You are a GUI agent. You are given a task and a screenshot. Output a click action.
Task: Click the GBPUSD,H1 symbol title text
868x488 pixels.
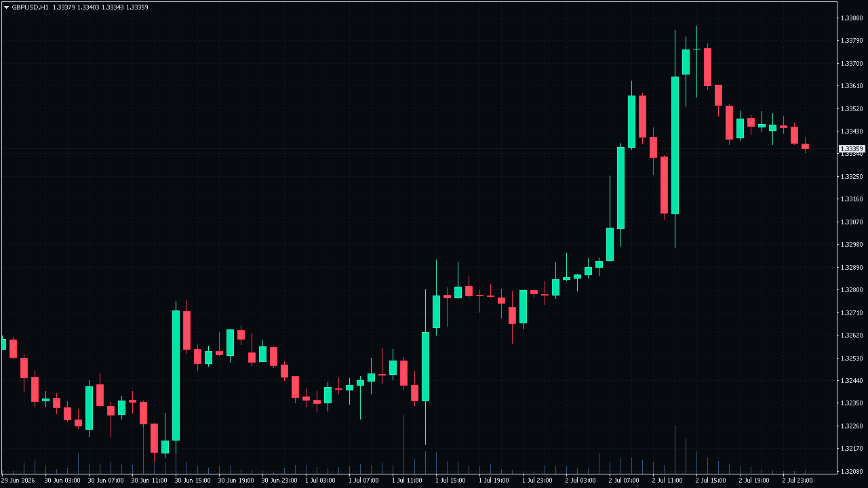pyautogui.click(x=30, y=7)
